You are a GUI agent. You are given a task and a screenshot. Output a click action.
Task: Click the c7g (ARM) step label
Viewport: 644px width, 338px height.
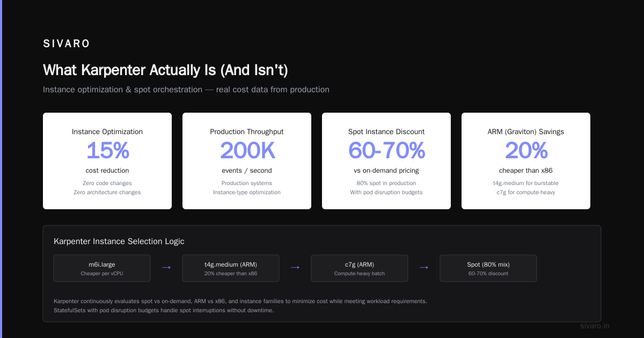pyautogui.click(x=360, y=264)
